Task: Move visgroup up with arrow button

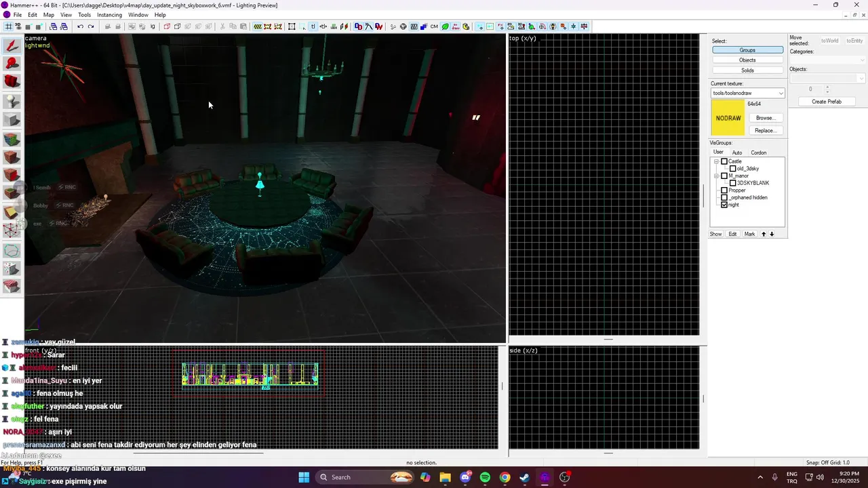Action: tap(764, 234)
